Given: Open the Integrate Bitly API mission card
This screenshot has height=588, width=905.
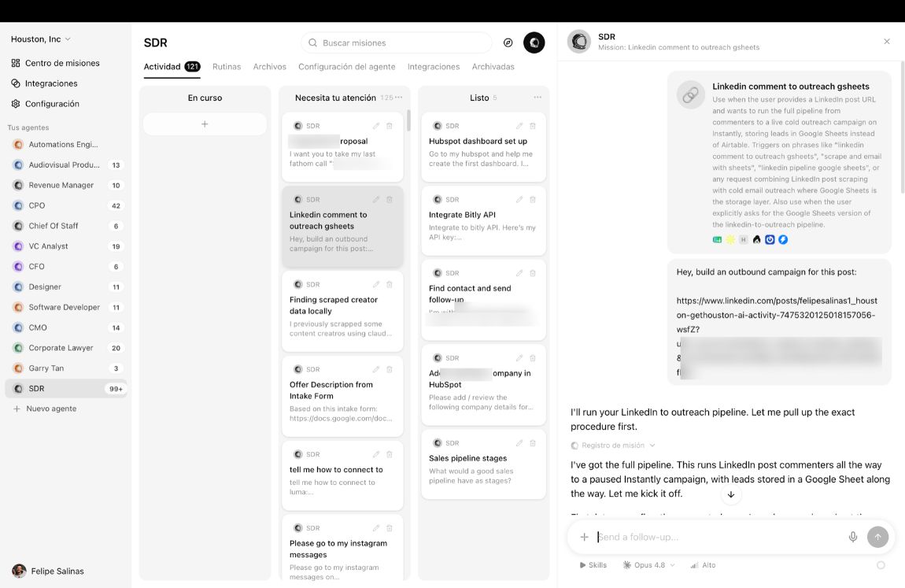Looking at the screenshot, I should 484,221.
